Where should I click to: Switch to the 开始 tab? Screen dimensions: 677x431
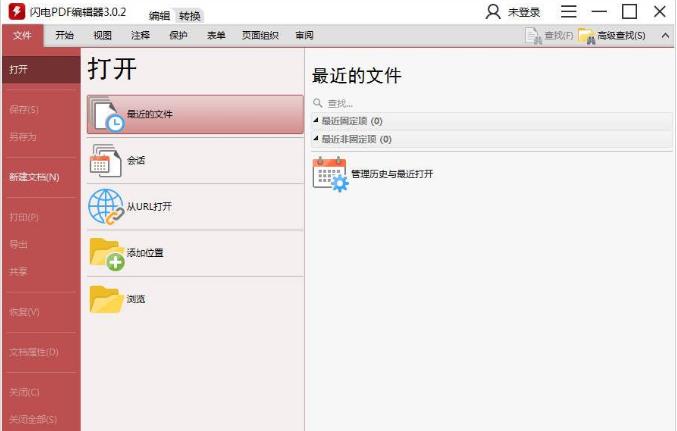(x=64, y=35)
